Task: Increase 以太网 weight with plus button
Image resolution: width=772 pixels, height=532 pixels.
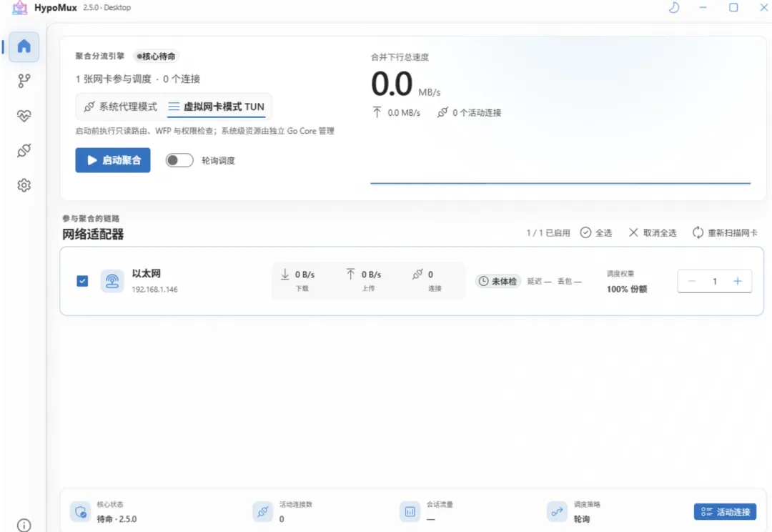Action: (738, 281)
